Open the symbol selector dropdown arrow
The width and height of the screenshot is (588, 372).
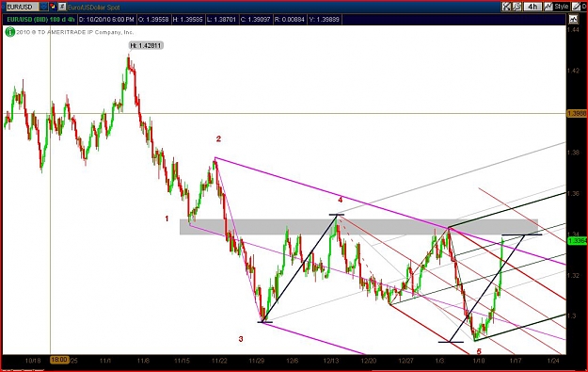pyautogui.click(x=43, y=7)
